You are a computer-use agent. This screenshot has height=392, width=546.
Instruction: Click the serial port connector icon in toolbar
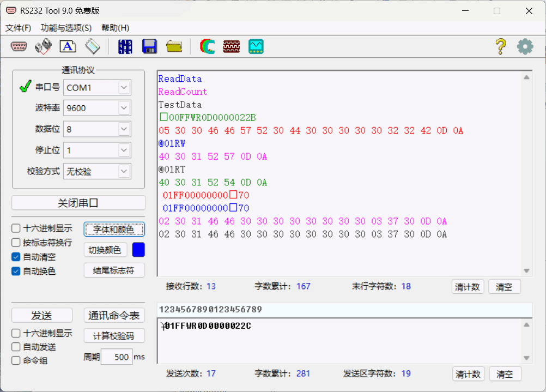click(x=19, y=46)
